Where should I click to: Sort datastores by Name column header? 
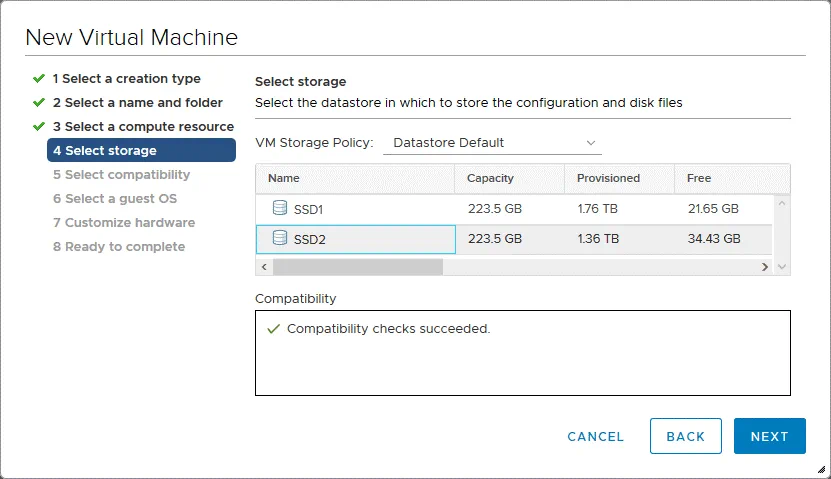(x=284, y=178)
